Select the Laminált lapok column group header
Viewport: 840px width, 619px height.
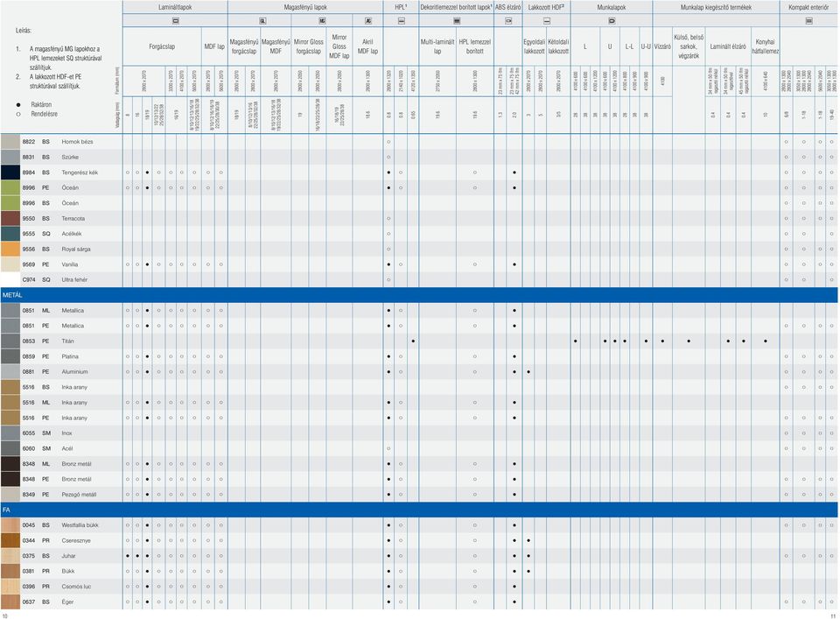175,8
